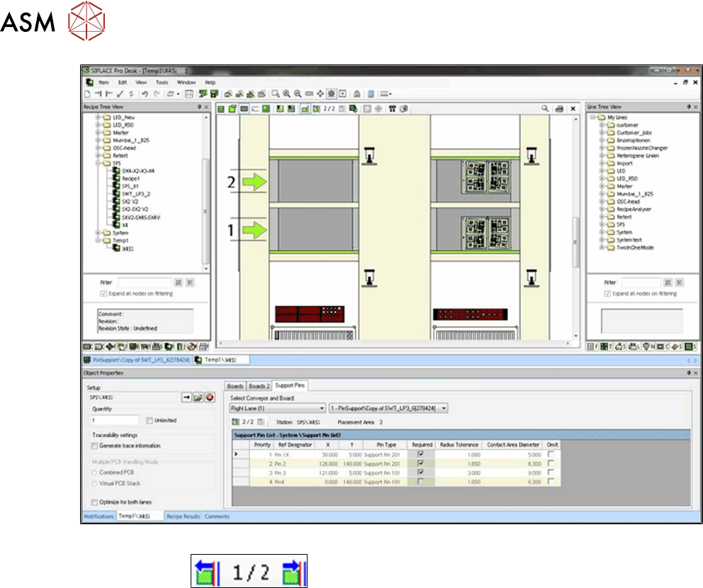
Task: Switch to PinSupport\Copy of SWT_LP3 document tab
Action: click(137, 360)
